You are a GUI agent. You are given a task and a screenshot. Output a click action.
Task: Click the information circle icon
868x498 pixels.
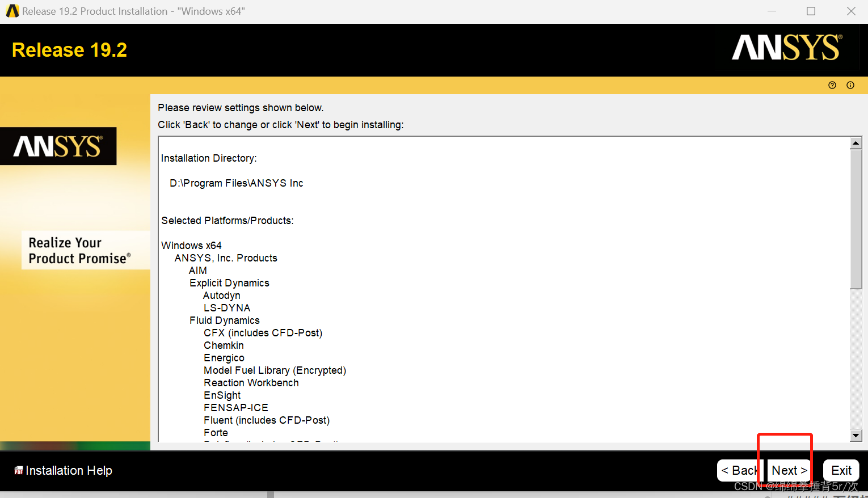(850, 85)
